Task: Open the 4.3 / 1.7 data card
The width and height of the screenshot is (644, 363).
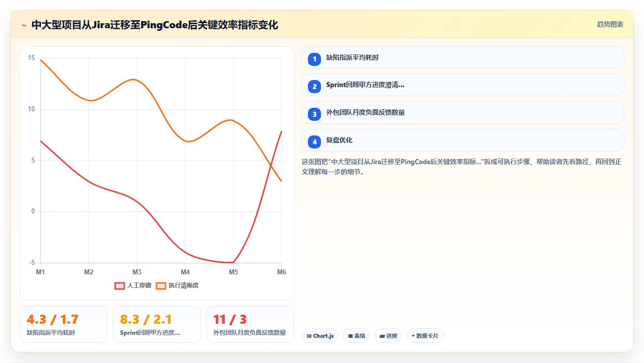Action: [x=63, y=324]
